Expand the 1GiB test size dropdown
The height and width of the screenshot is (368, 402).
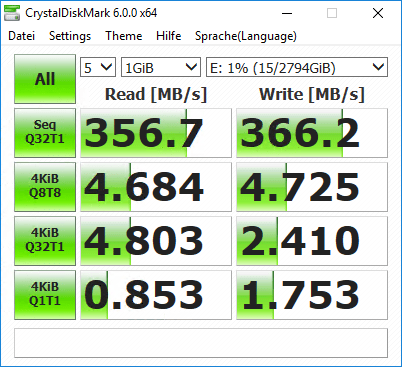(x=161, y=67)
